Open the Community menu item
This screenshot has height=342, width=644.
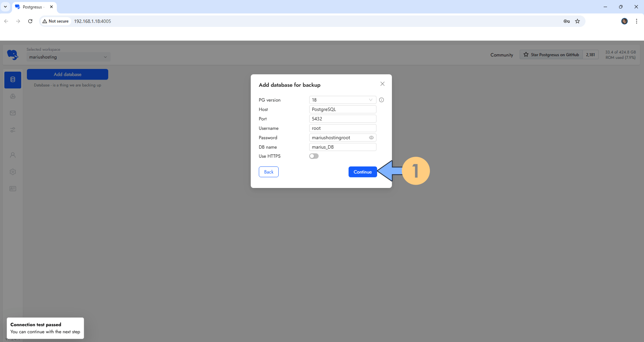501,55
